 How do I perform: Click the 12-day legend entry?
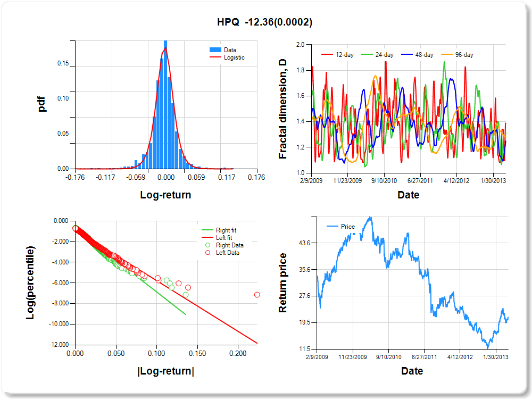click(x=338, y=55)
